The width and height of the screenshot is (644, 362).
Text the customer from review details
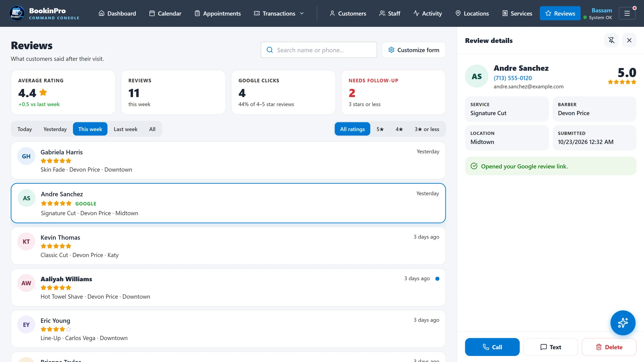(550, 347)
